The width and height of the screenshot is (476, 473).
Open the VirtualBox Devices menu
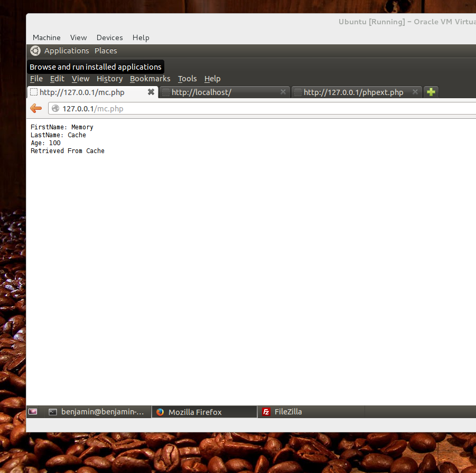[x=109, y=37]
